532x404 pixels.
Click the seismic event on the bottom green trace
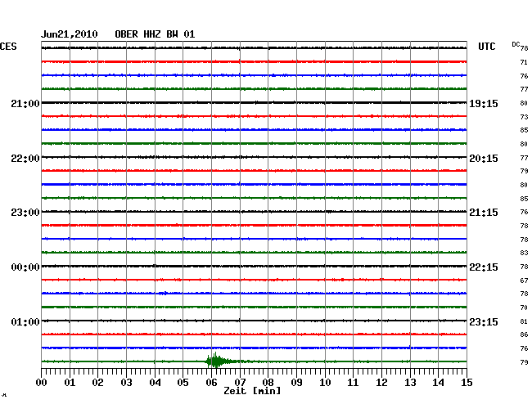click(217, 361)
